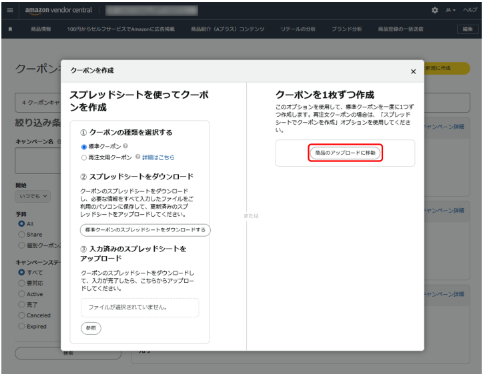Screen dimensions: 482x374
Task: Open settings via the gear icon
Action: coord(435,10)
